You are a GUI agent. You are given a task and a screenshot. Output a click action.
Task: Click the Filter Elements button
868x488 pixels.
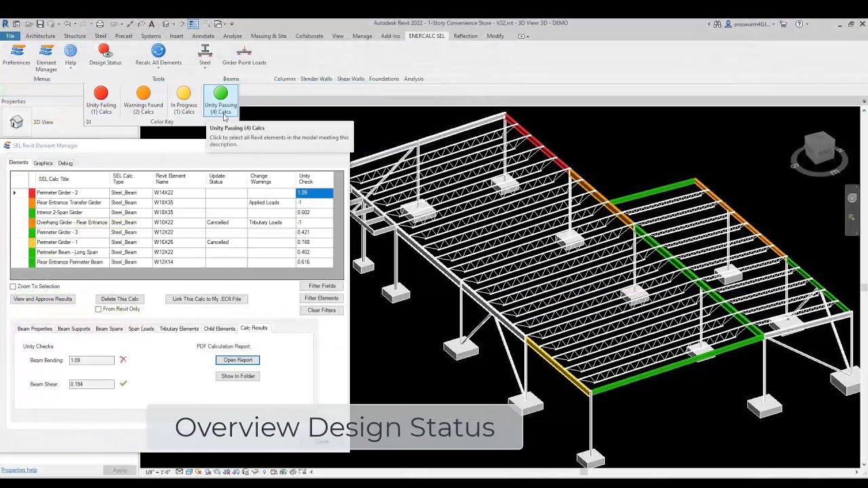coord(321,298)
